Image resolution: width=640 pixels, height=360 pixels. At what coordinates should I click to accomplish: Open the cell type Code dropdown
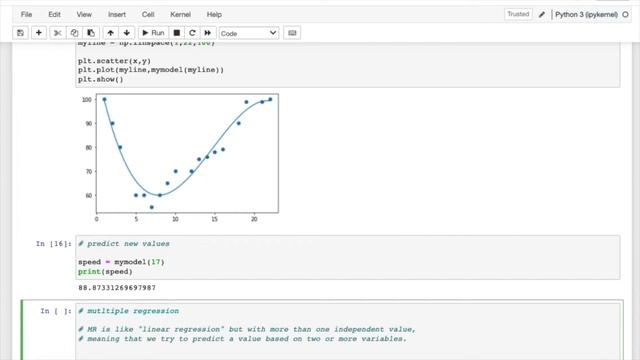[249, 33]
